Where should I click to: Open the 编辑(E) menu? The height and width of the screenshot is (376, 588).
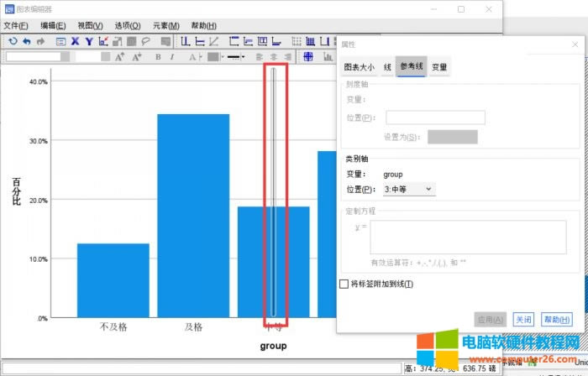[x=53, y=26]
